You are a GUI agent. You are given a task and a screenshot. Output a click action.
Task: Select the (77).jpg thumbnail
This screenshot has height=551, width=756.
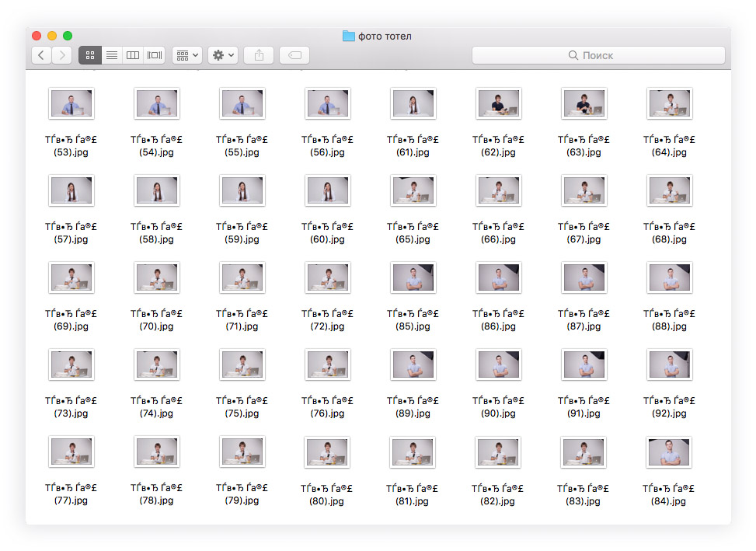pos(71,452)
